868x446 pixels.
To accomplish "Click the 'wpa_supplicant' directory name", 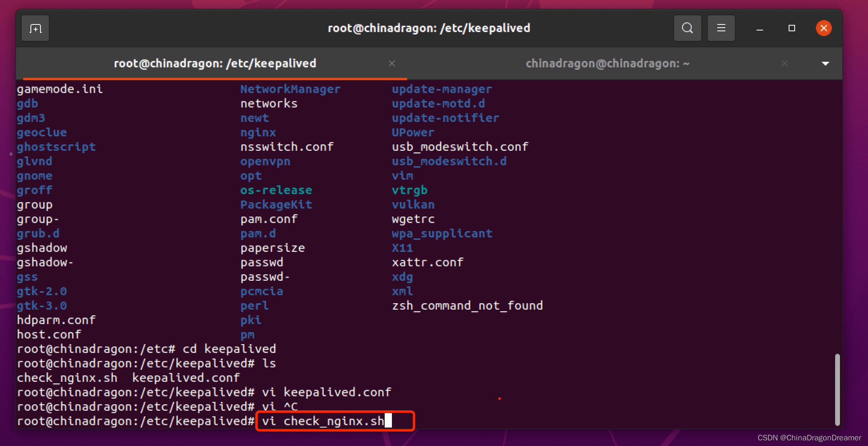I will (x=442, y=233).
